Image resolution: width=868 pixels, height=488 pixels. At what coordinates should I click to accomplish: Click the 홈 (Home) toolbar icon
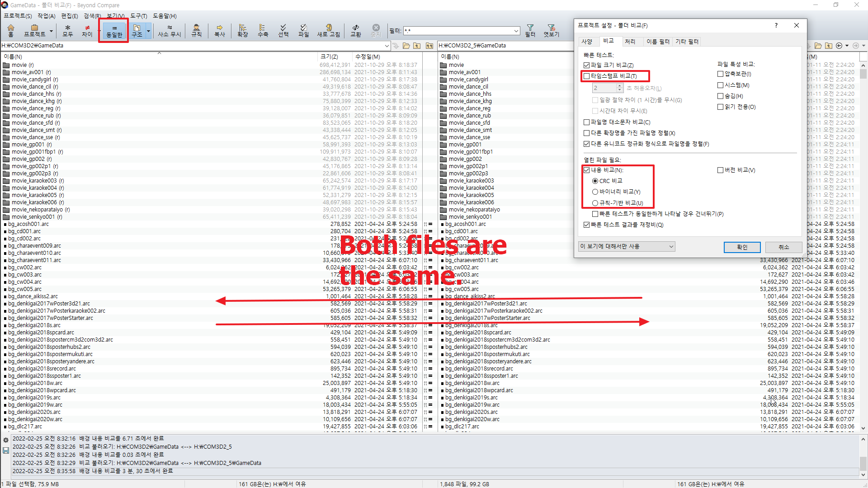(x=10, y=30)
